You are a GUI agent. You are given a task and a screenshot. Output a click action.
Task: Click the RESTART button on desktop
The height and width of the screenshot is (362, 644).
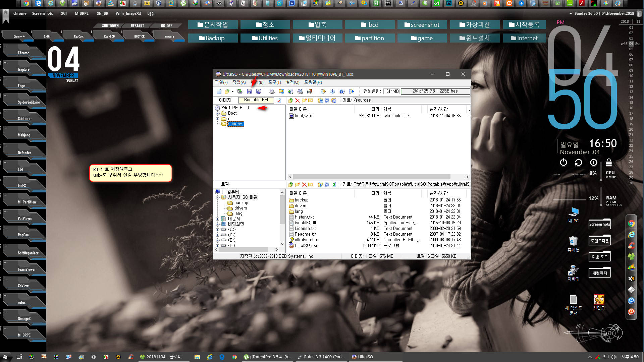[x=137, y=26]
